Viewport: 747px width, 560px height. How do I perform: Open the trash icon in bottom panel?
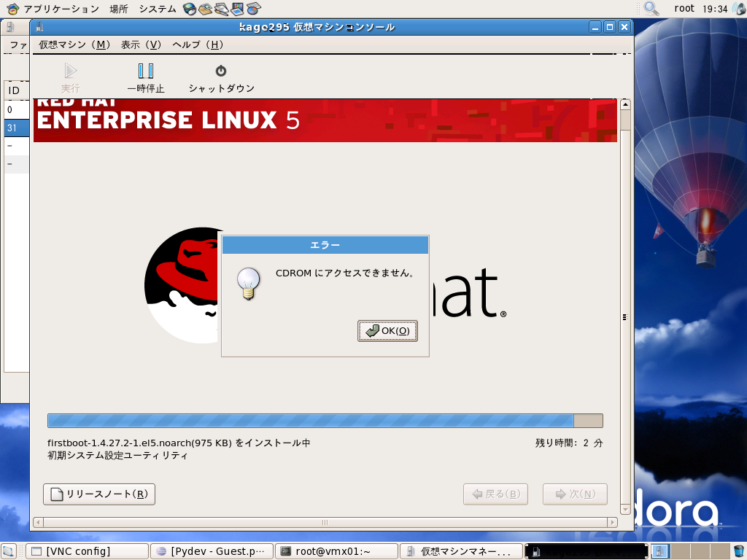point(739,551)
